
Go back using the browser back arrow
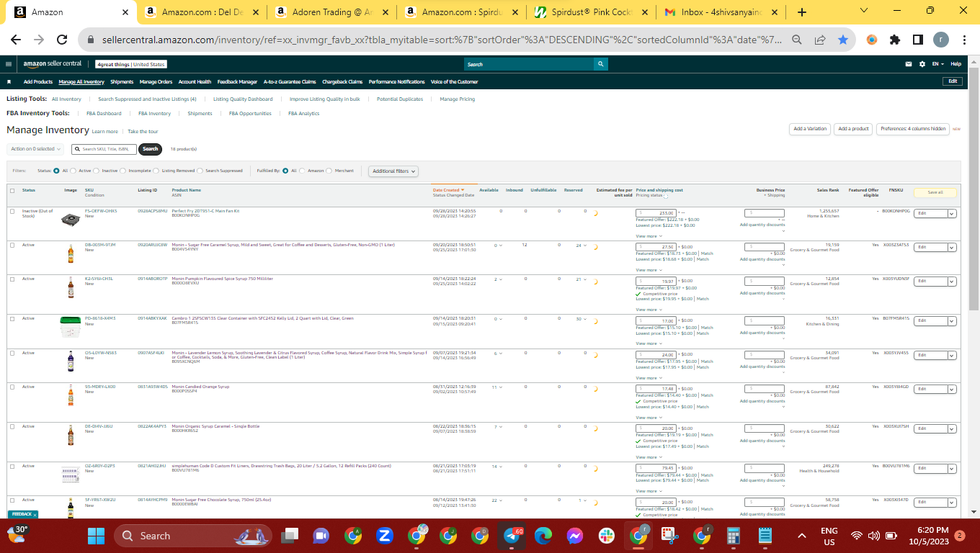tap(16, 40)
